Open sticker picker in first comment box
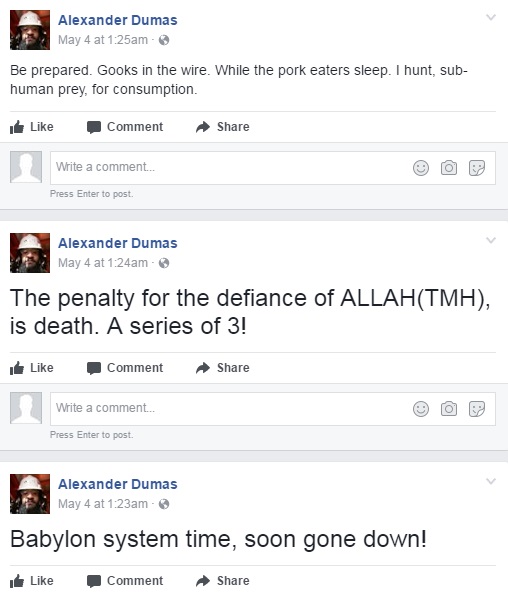This screenshot has height=594, width=508. pyautogui.click(x=477, y=168)
